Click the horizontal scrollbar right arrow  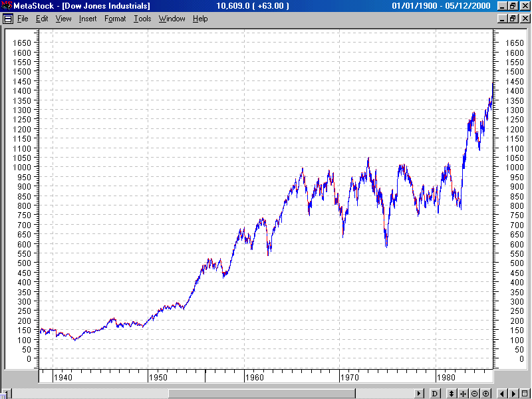pyautogui.click(x=420, y=394)
